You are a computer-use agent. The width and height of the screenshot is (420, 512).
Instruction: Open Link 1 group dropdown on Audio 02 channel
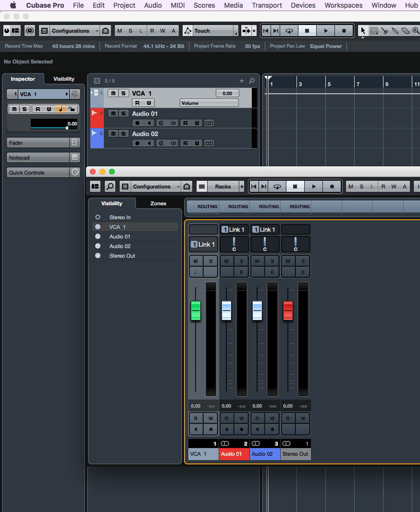[265, 229]
